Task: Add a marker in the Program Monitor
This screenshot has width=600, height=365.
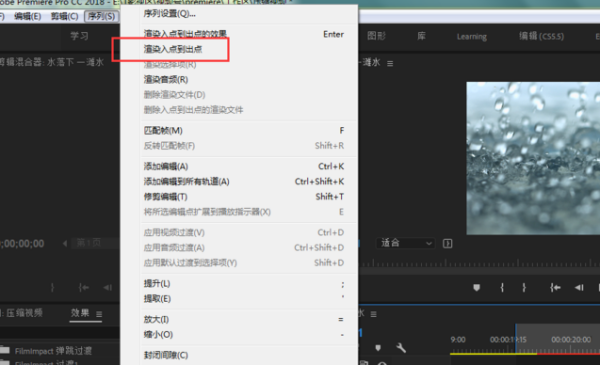Action: (x=476, y=287)
